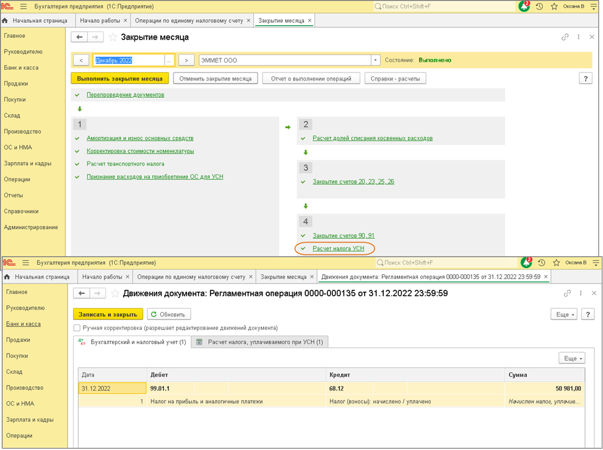603x450 pixels.
Task: Go back arrow in Движения документа form
Action: [82, 293]
